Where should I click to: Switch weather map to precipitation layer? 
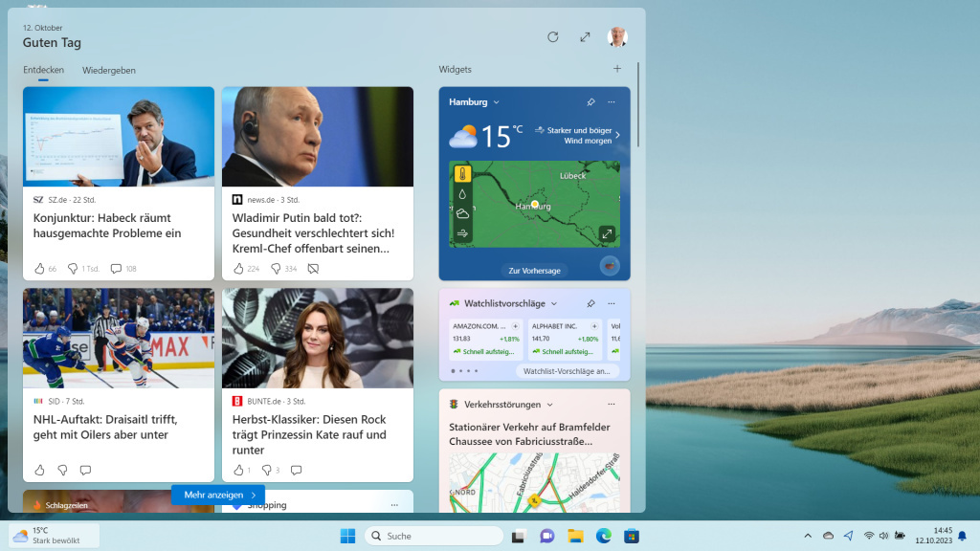click(462, 194)
